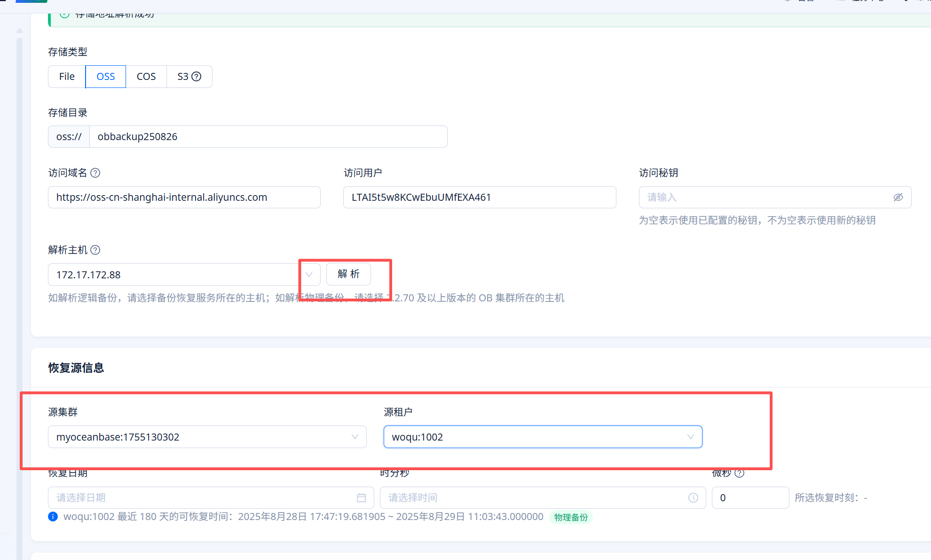Expand the 源租户 woqu:1002 dropdown
Viewport: 931px width, 560px height.
point(543,437)
